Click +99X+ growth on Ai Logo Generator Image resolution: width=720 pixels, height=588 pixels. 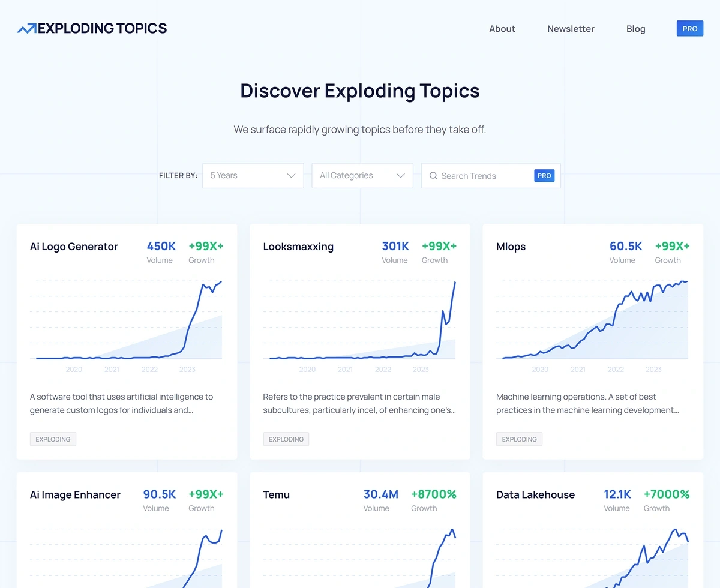pyautogui.click(x=206, y=246)
